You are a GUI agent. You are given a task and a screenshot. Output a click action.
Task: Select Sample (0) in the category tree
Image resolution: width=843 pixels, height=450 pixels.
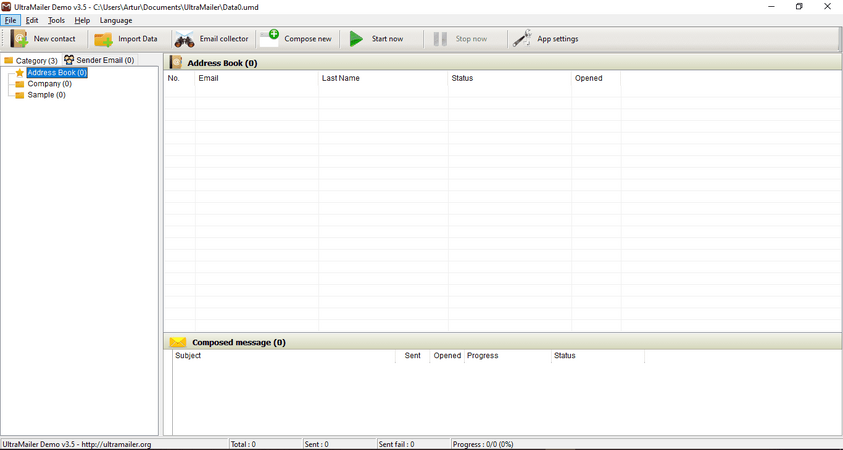(x=47, y=95)
